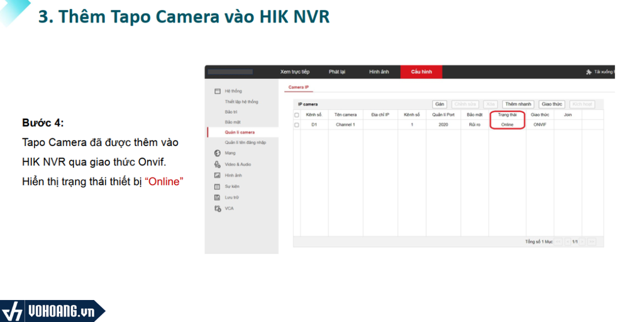Viewport: 644px width, 322px height.
Task: Click the Video & Audio microphone icon
Action: (x=218, y=164)
